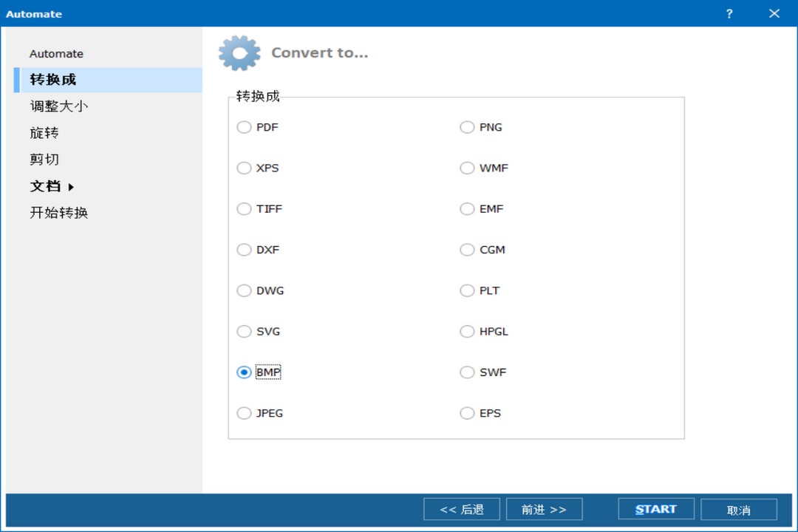Screen dimensions: 798x532
Task: Select the PDF output format
Action: (x=244, y=127)
